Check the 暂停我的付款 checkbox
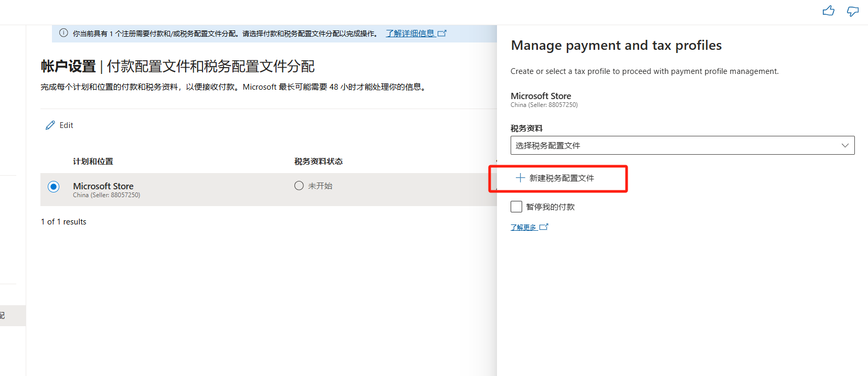This screenshot has height=376, width=868. (x=516, y=207)
